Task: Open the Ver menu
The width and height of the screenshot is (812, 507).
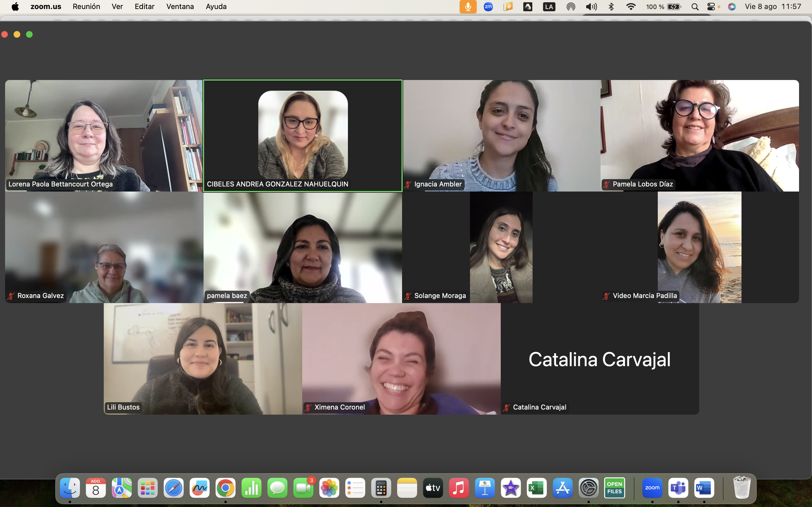Action: click(117, 7)
